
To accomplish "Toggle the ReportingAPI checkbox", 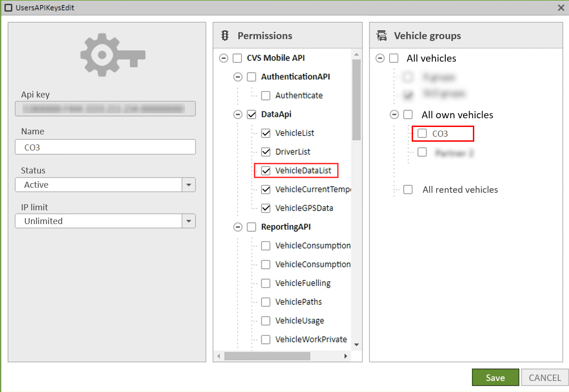I will [x=252, y=227].
